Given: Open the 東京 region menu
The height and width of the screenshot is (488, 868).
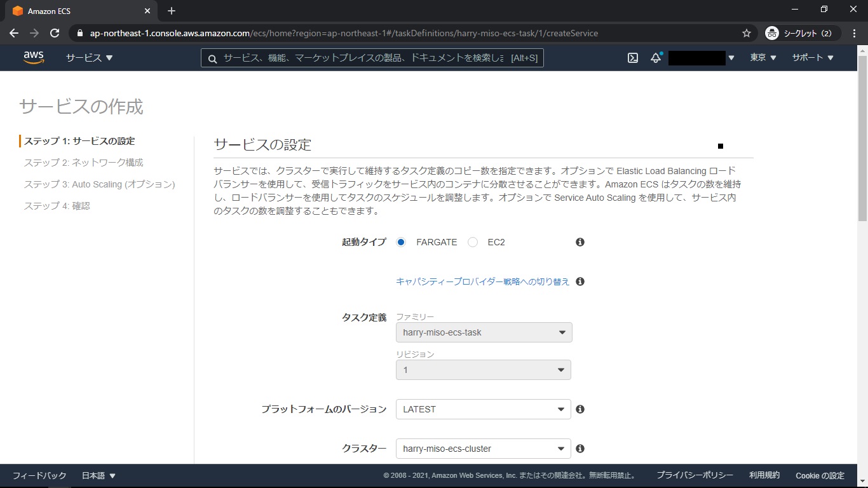Looking at the screenshot, I should tap(763, 58).
